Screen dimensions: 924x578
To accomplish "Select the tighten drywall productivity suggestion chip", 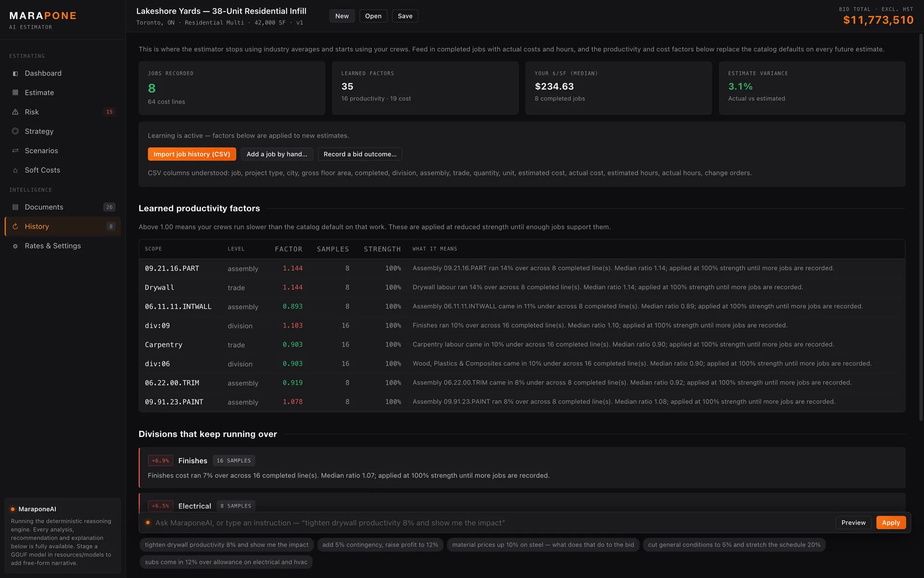I will (x=227, y=545).
